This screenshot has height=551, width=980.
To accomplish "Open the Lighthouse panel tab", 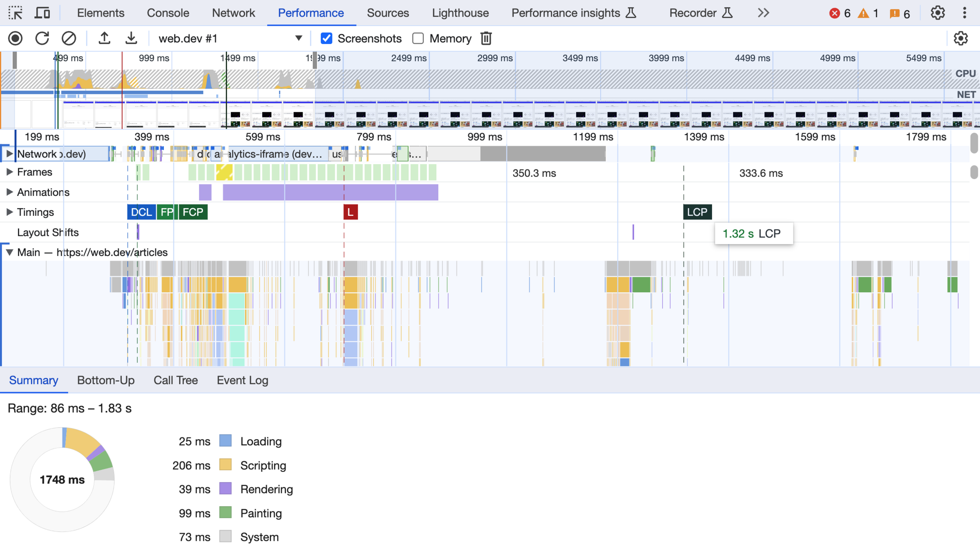I will point(460,13).
